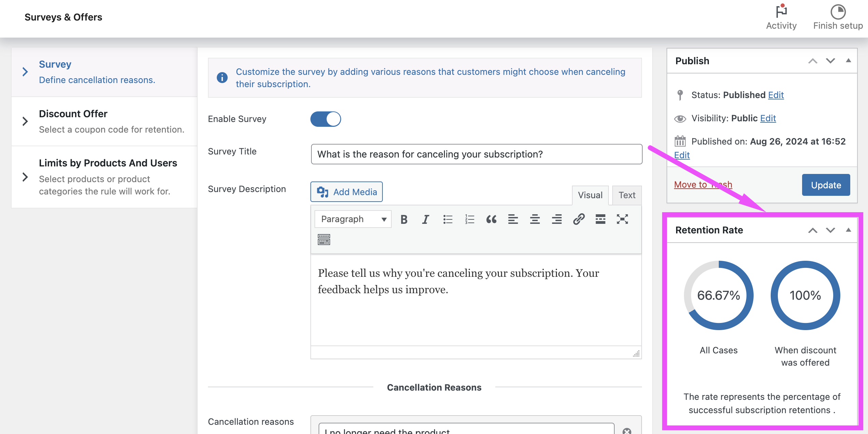Switch to the Text editor tab
The image size is (868, 434).
point(627,195)
